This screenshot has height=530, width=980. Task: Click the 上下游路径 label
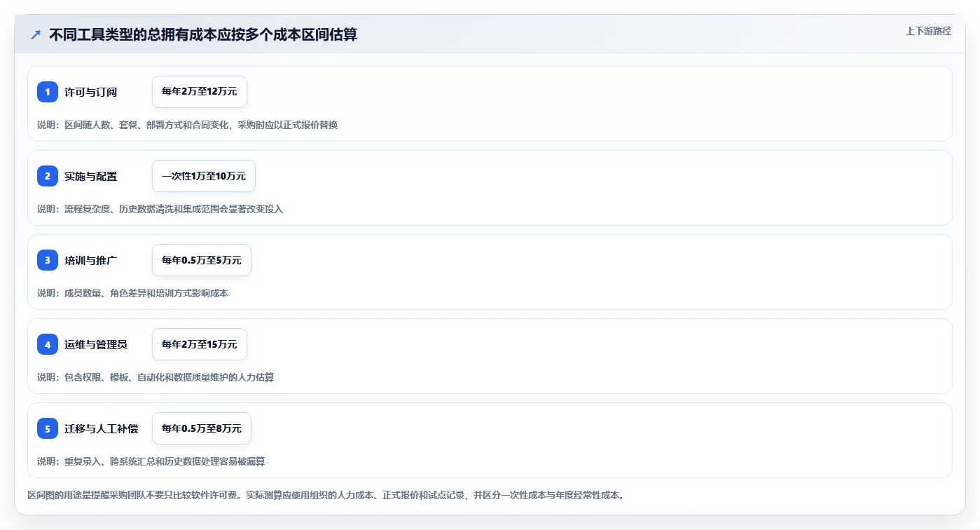pos(928,31)
